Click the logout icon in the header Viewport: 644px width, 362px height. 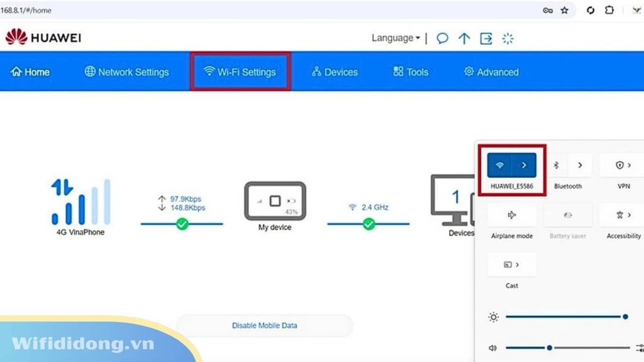tap(486, 38)
